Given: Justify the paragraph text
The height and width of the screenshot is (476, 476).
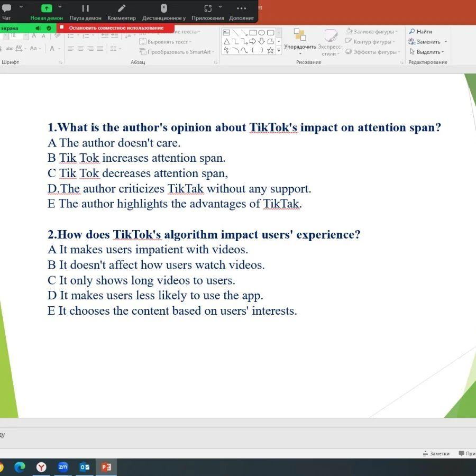Looking at the screenshot, I should coord(100,49).
